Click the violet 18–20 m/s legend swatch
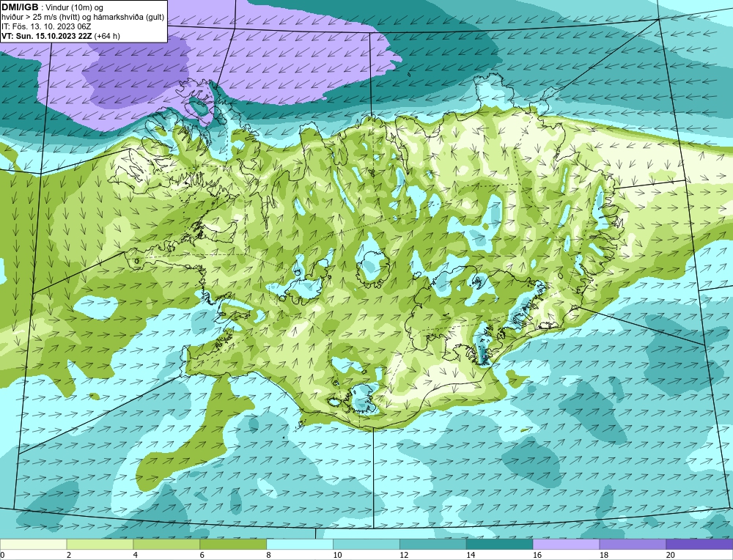The image size is (733, 560). [x=633, y=544]
